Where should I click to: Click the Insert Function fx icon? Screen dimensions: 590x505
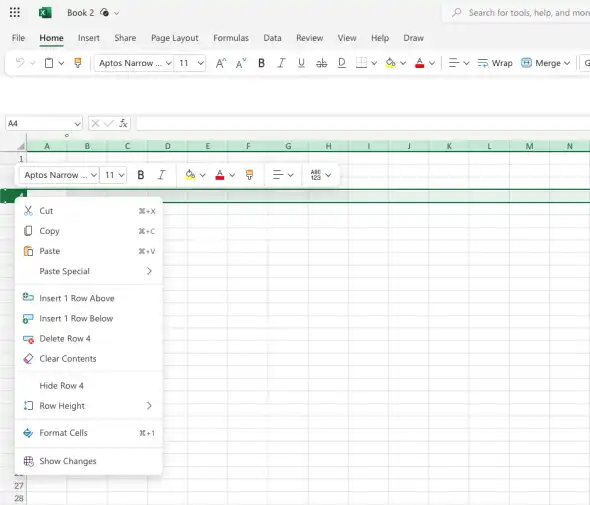(123, 123)
